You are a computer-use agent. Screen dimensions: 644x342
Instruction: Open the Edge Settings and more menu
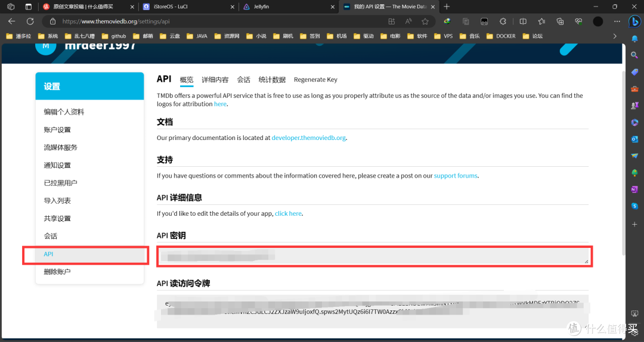pyautogui.click(x=617, y=21)
